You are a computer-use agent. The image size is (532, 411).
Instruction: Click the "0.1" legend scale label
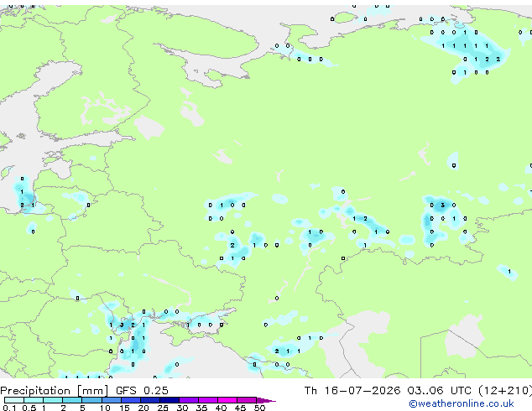[x=9, y=408]
